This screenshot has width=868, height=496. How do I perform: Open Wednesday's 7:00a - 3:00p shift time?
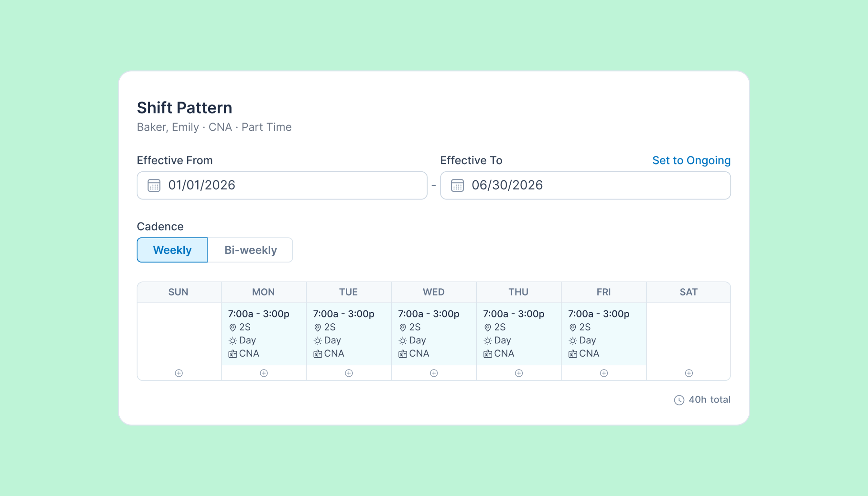click(429, 314)
